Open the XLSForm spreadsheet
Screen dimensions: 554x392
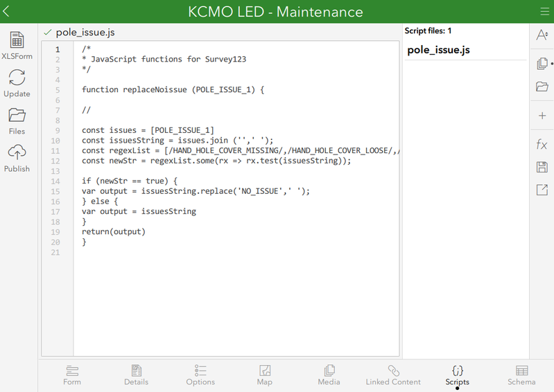17,46
